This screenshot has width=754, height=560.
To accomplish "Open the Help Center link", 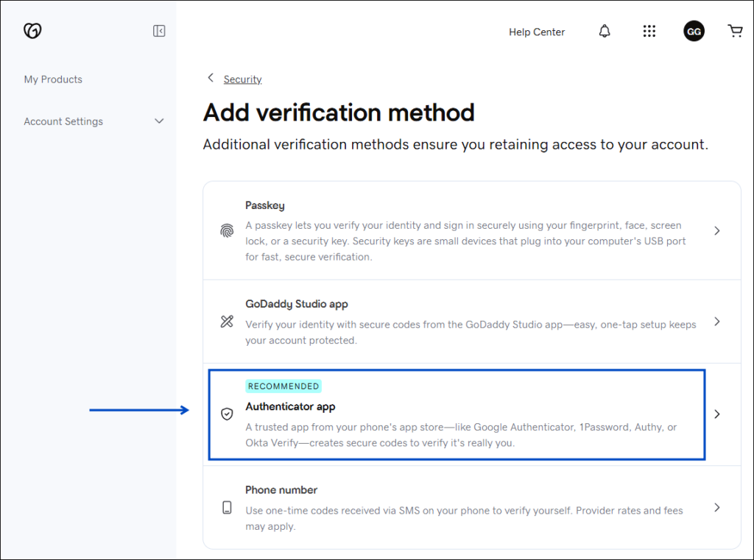I will click(537, 32).
